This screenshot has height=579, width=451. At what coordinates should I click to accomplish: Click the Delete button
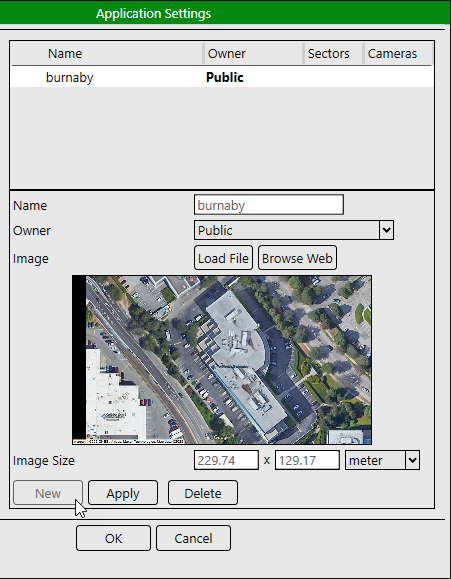[203, 493]
